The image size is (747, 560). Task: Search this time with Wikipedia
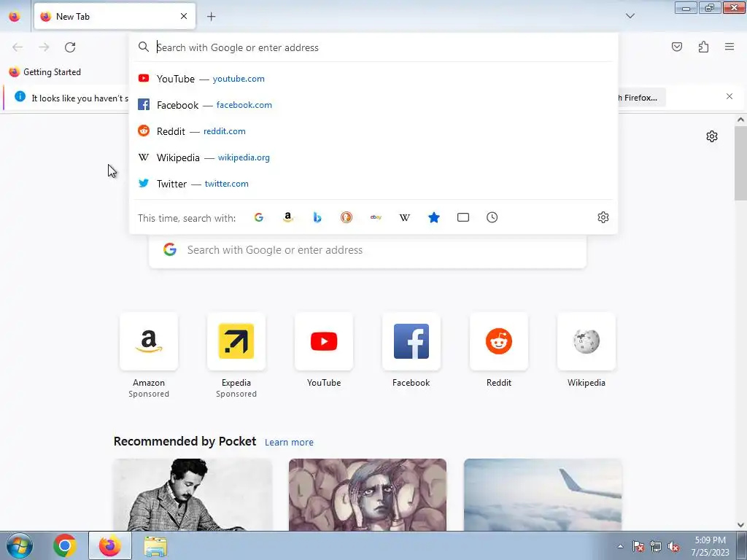pos(404,217)
